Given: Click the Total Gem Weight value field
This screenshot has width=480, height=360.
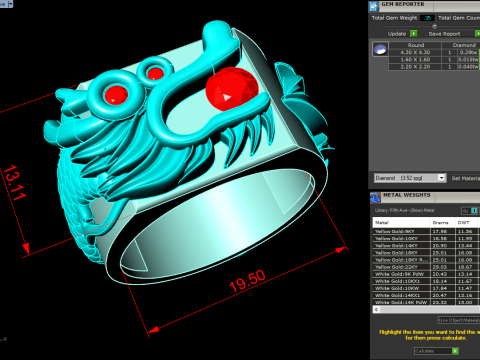Looking at the screenshot, I should coord(427,18).
